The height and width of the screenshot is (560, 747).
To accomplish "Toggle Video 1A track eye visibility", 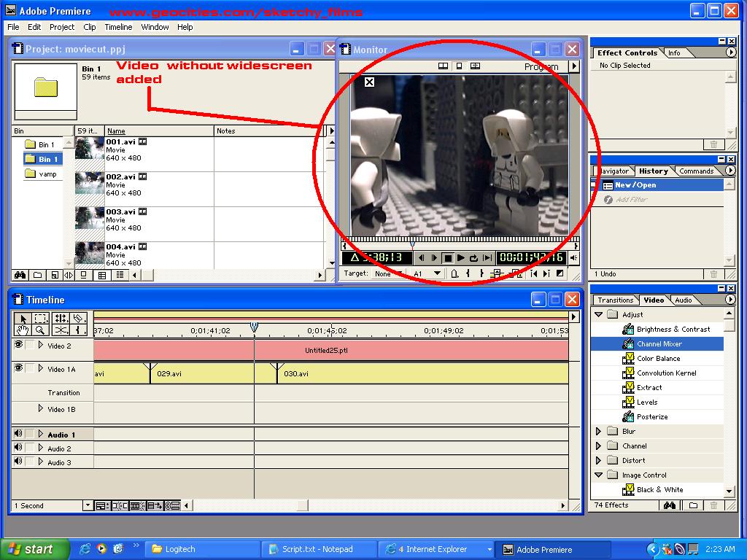I will [18, 368].
